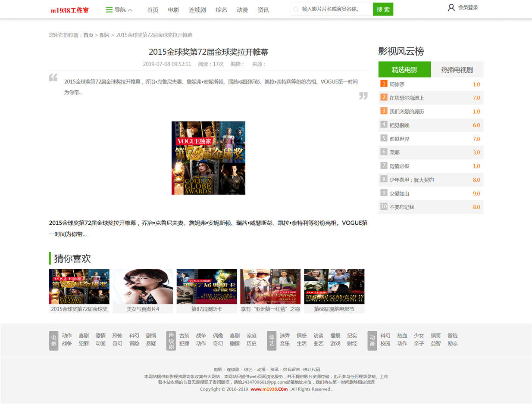Image resolution: width=532 pixels, height=404 pixels.
Task: Open ranked movie 虚拟世界
Action: [400, 139]
